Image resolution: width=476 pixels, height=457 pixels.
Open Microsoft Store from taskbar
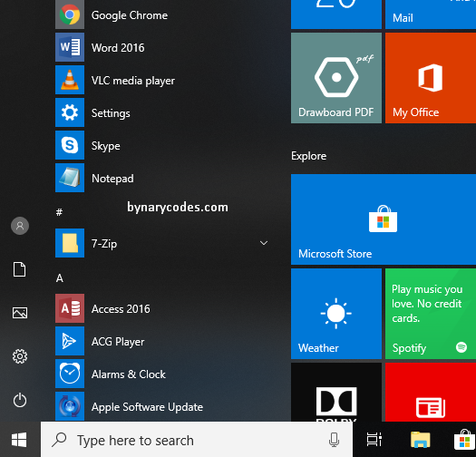click(x=465, y=440)
